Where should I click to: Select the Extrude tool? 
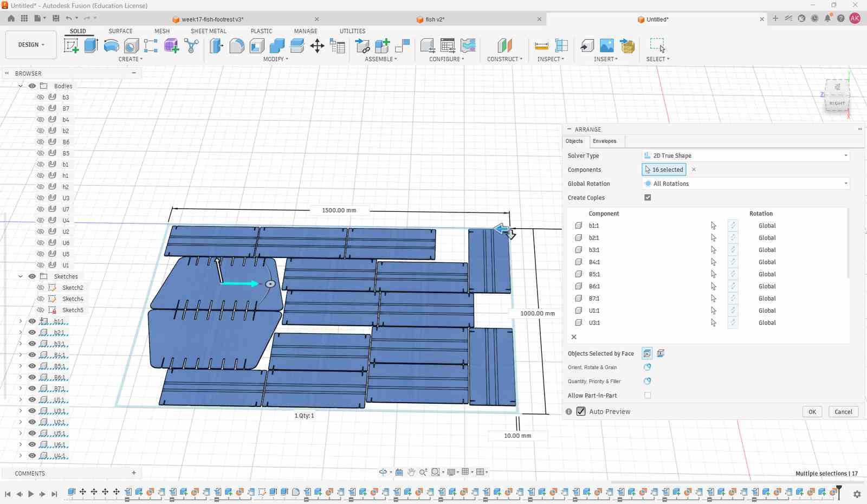coord(90,46)
